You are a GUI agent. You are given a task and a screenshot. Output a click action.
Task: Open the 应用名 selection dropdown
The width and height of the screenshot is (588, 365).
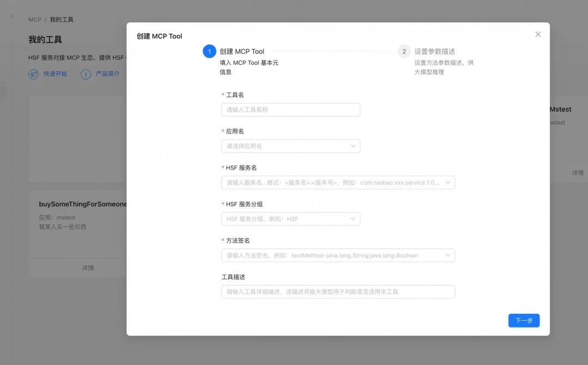coord(290,145)
